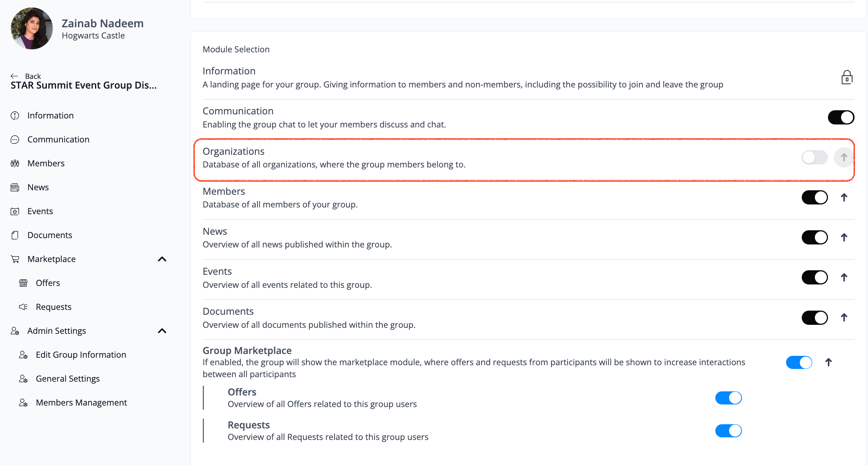Collapse the Admin Settings section chevron
The image size is (868, 465).
[x=162, y=331]
